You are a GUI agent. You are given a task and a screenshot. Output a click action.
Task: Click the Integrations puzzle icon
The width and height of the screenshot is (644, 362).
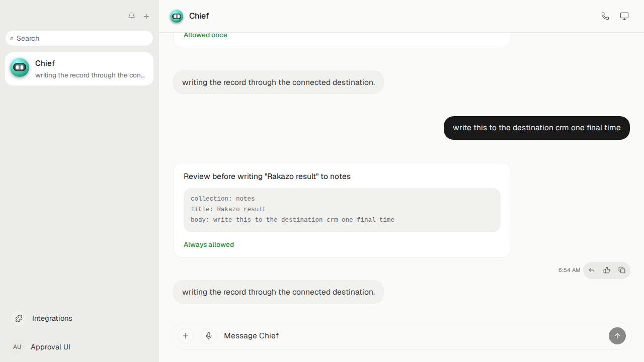(19, 318)
